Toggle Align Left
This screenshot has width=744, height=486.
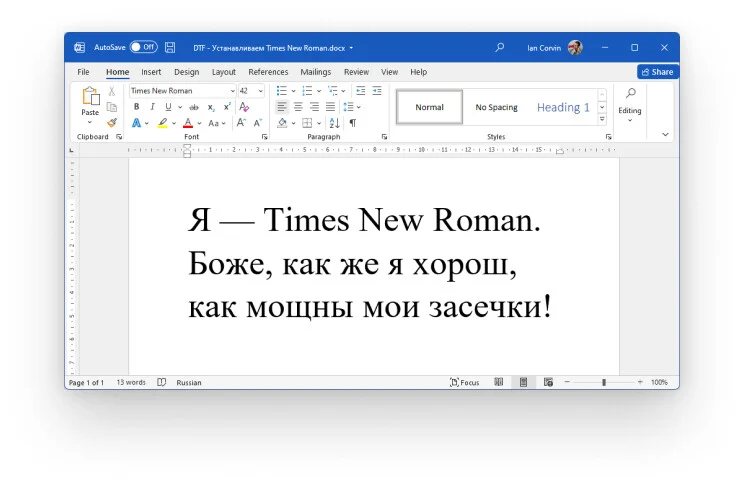pyautogui.click(x=282, y=107)
